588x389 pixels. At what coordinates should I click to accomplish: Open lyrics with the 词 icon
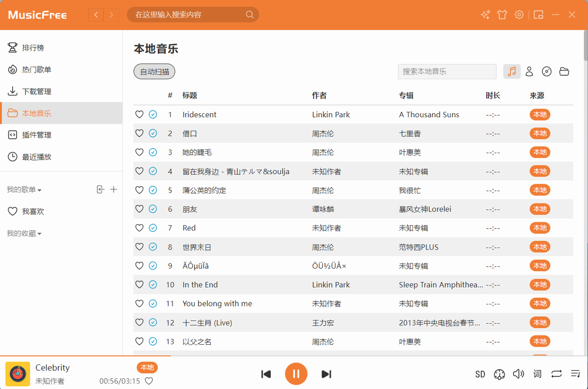click(537, 374)
